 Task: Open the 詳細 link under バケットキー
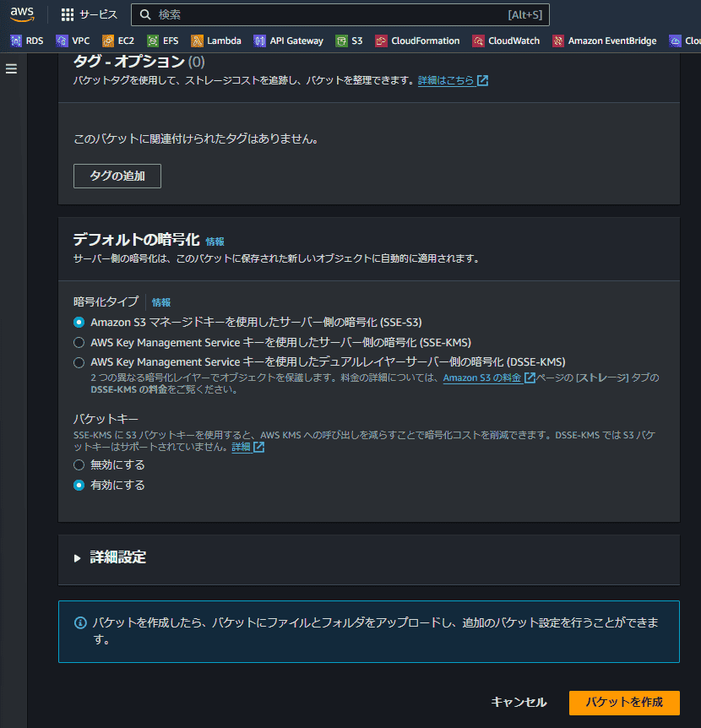(x=241, y=447)
